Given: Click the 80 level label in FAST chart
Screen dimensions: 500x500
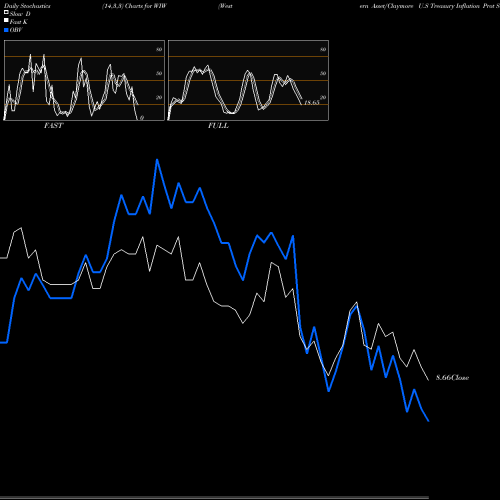Looking at the screenshot, I should click(159, 49).
